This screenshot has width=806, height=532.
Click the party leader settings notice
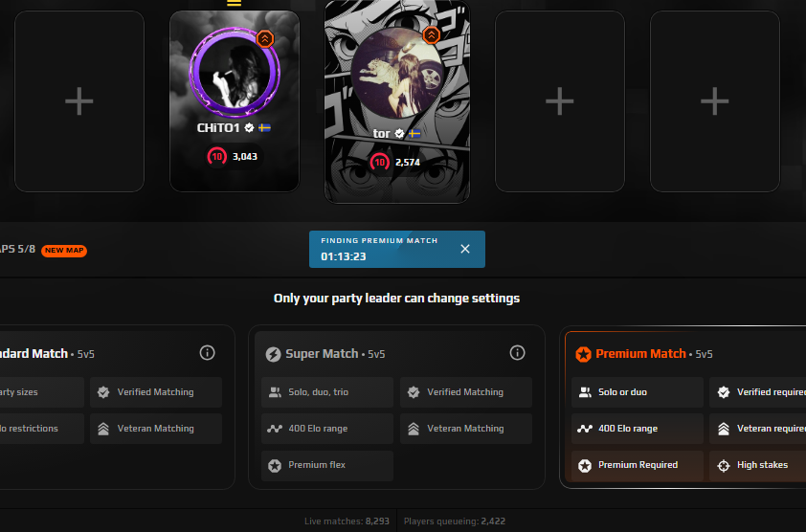[x=397, y=299]
